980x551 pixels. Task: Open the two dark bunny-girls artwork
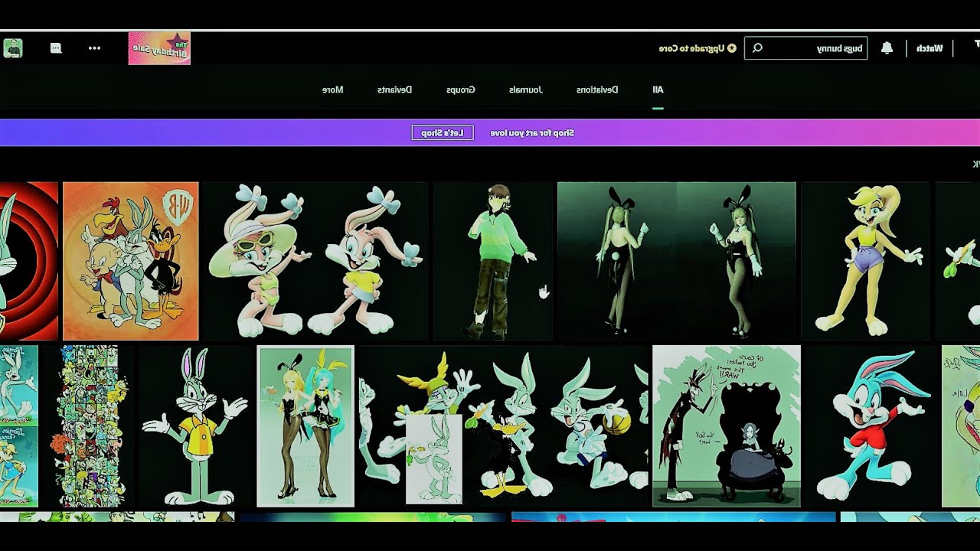(677, 261)
